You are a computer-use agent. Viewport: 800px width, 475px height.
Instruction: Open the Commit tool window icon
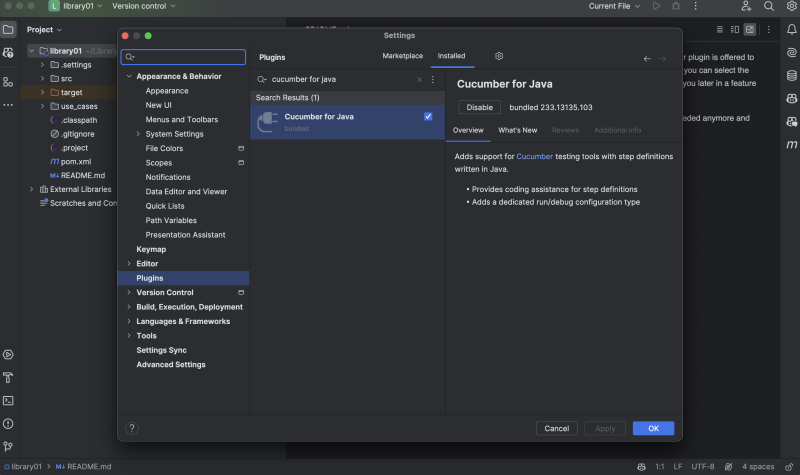click(x=8, y=53)
